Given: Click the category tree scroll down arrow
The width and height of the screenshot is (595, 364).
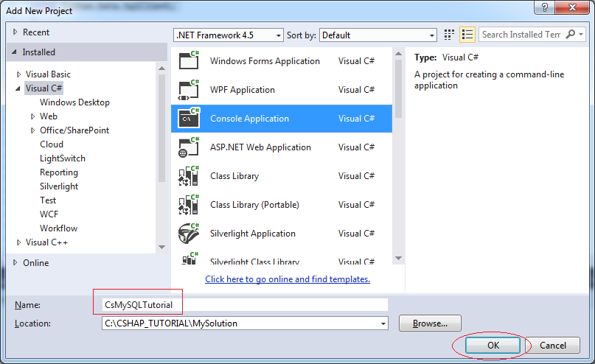Looking at the screenshot, I should coord(161,248).
